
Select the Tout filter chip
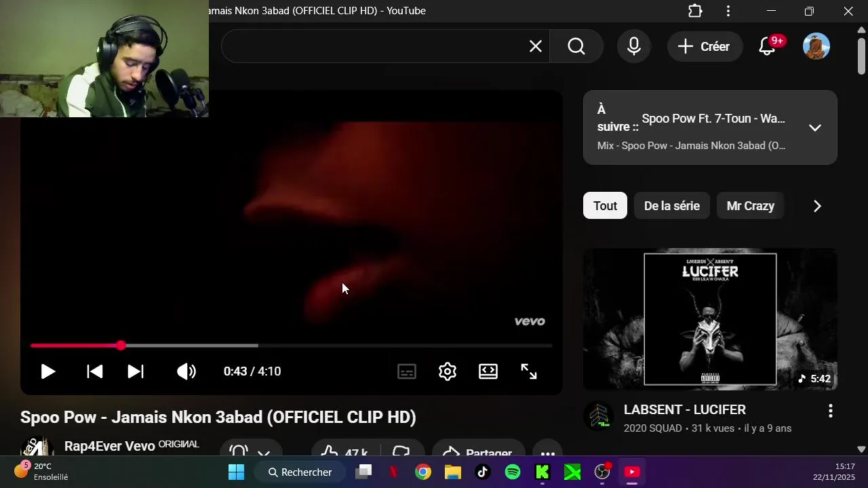pyautogui.click(x=605, y=205)
